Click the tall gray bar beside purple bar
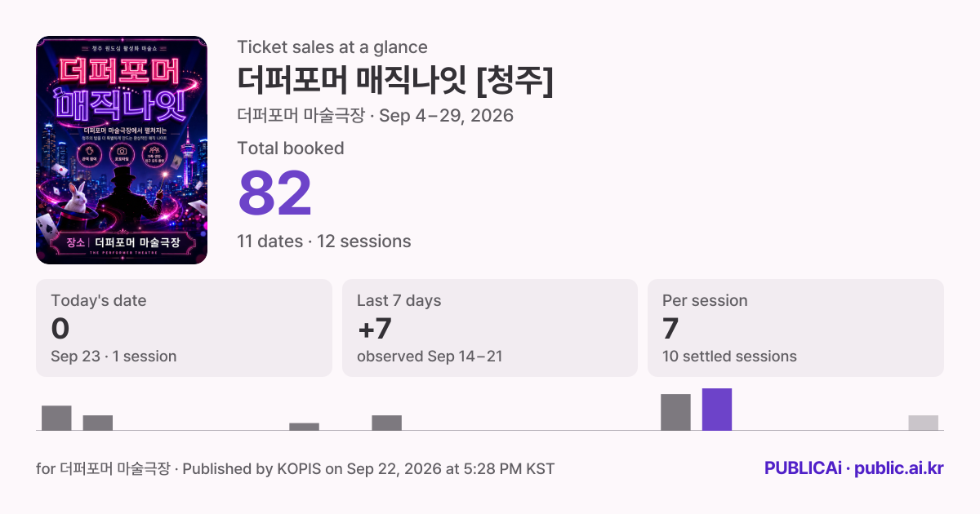980x514 pixels. click(x=675, y=412)
